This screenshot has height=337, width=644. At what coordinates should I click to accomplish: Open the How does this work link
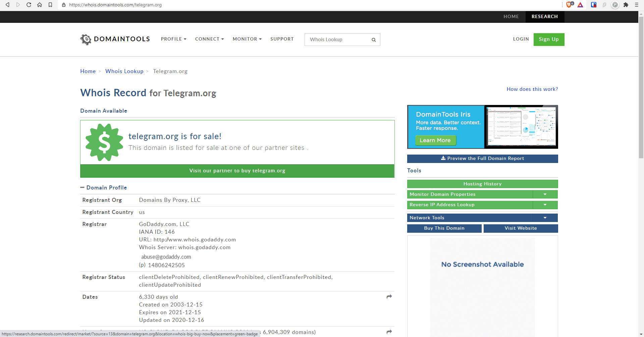[x=532, y=89]
